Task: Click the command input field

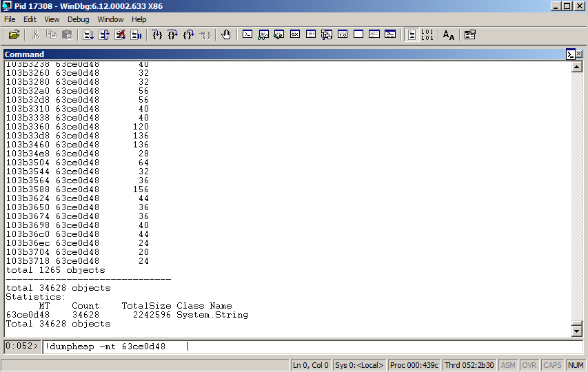Action: (313, 347)
